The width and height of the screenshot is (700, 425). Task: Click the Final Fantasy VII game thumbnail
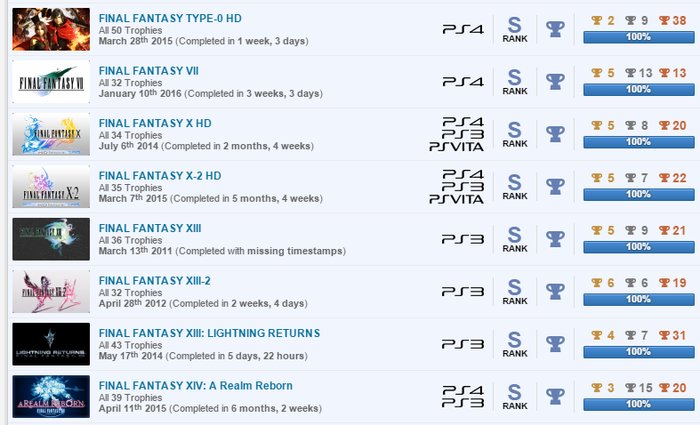[x=51, y=82]
